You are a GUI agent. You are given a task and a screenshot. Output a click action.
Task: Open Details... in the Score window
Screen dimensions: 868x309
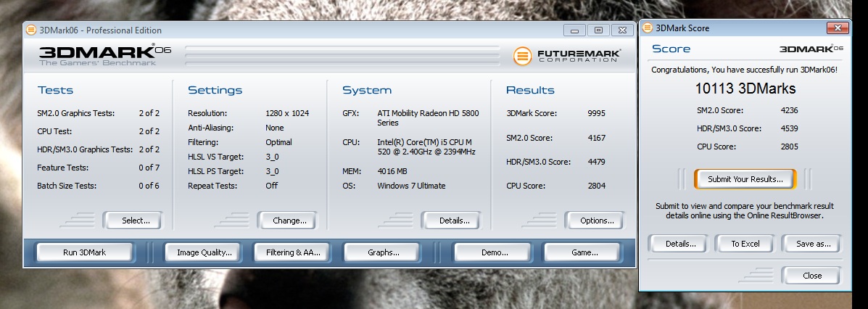pyautogui.click(x=678, y=244)
